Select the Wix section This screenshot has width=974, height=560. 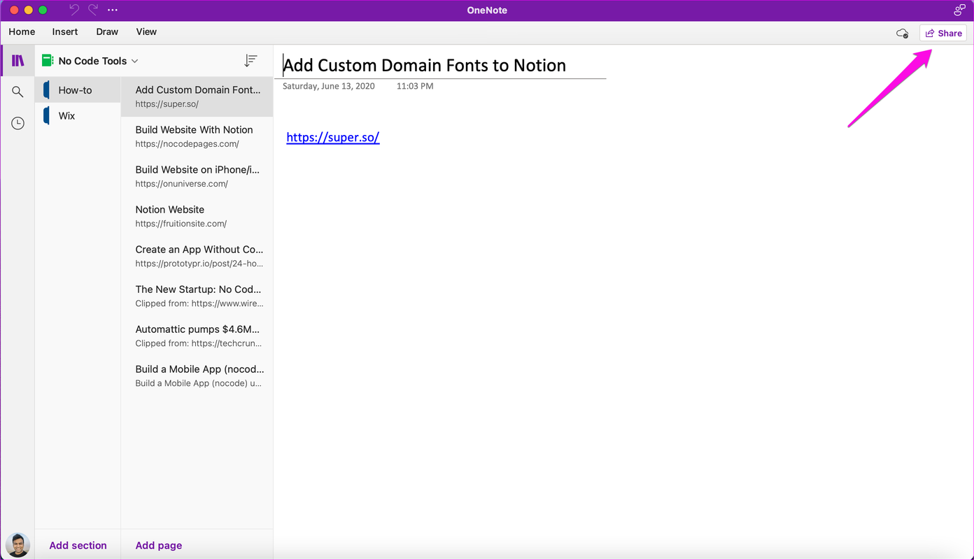point(78,116)
